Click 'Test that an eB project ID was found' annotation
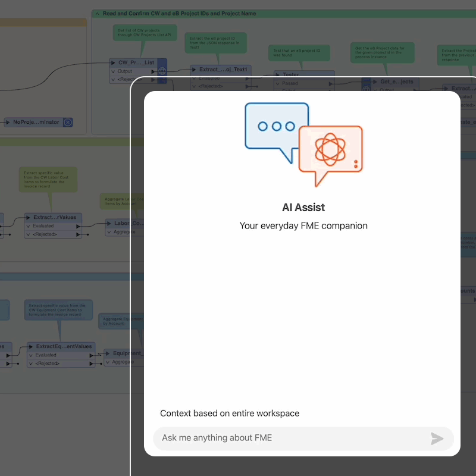476x476 pixels. [x=299, y=53]
